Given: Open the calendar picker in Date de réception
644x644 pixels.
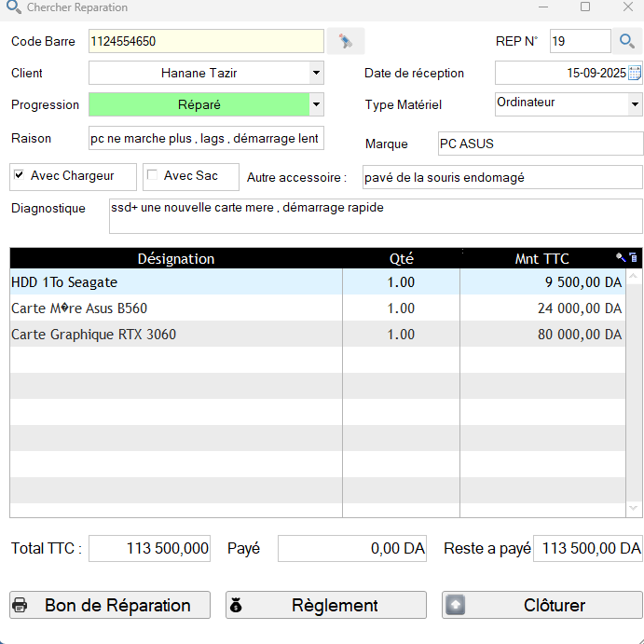Looking at the screenshot, I should [x=635, y=73].
